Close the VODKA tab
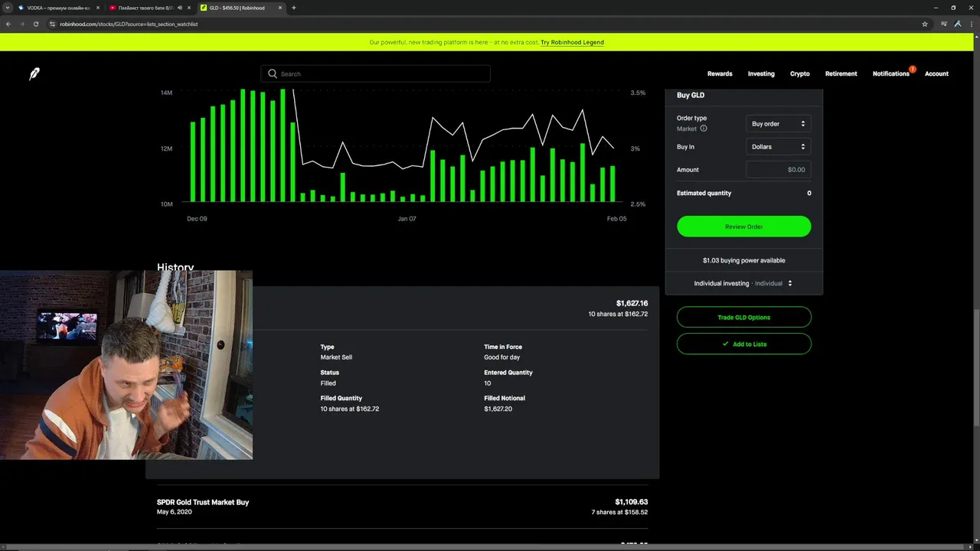The height and width of the screenshot is (551, 980). (x=98, y=8)
